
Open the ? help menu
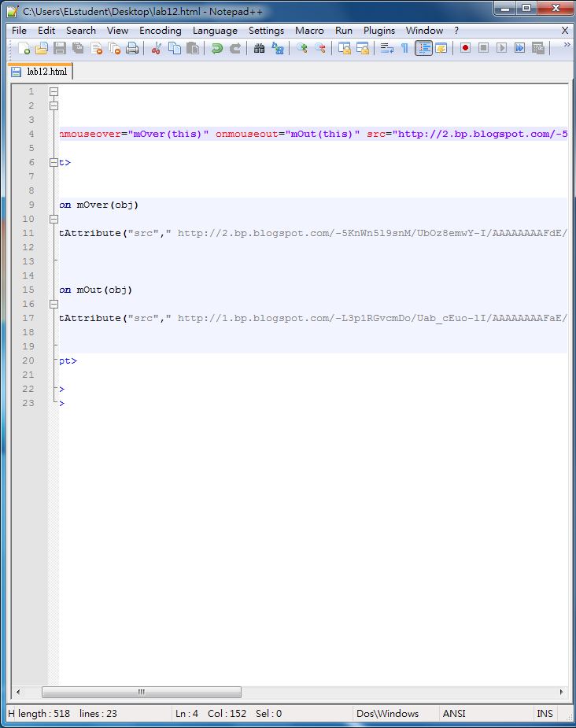[x=456, y=31]
